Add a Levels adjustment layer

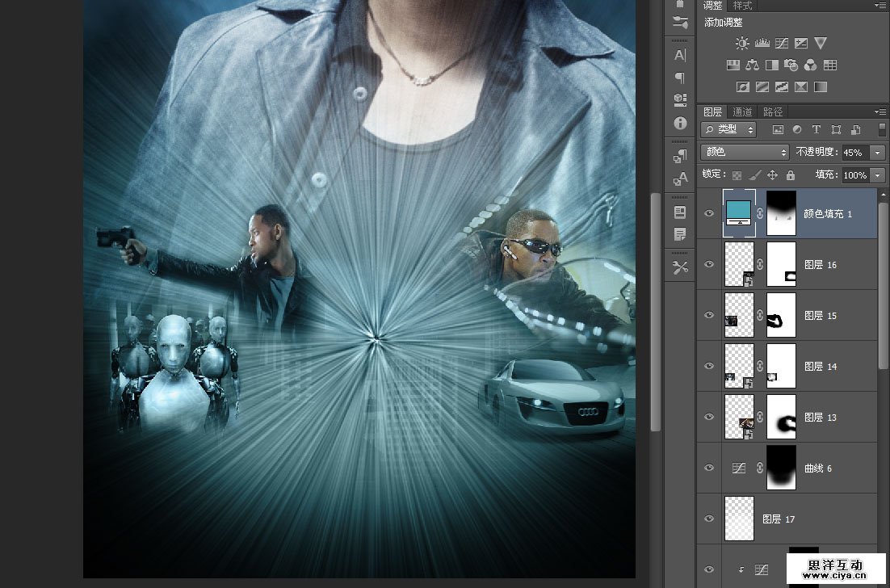coord(762,43)
